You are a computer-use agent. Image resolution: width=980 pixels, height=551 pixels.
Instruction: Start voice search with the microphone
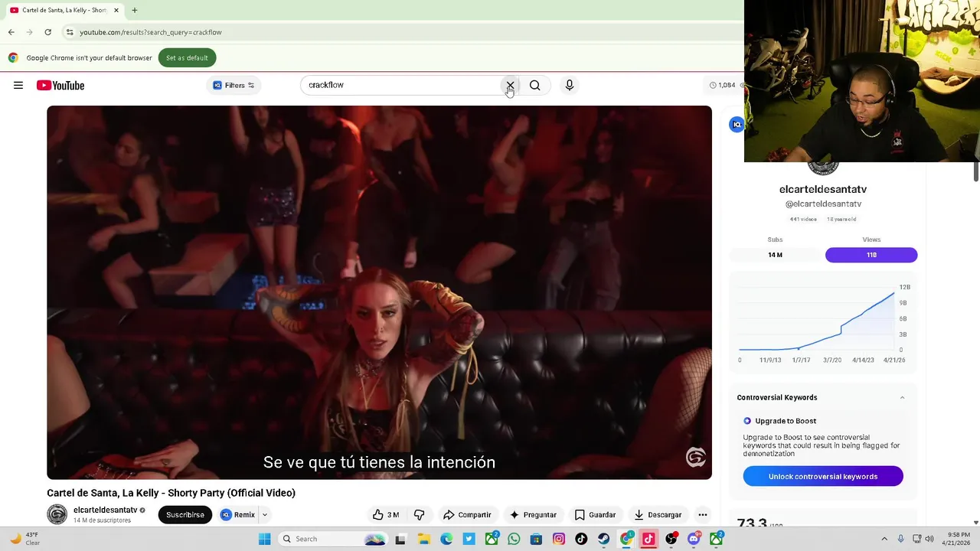click(569, 85)
